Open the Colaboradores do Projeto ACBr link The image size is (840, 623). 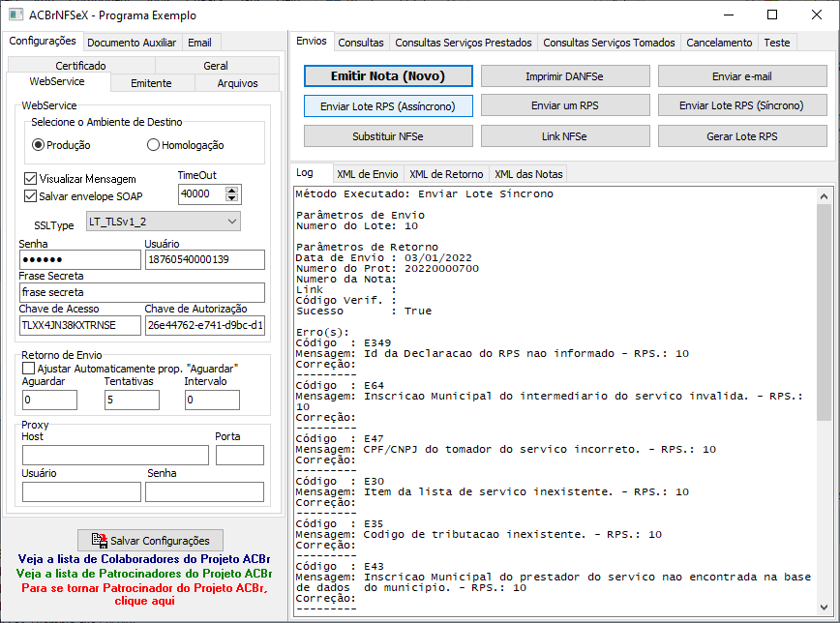(144, 559)
